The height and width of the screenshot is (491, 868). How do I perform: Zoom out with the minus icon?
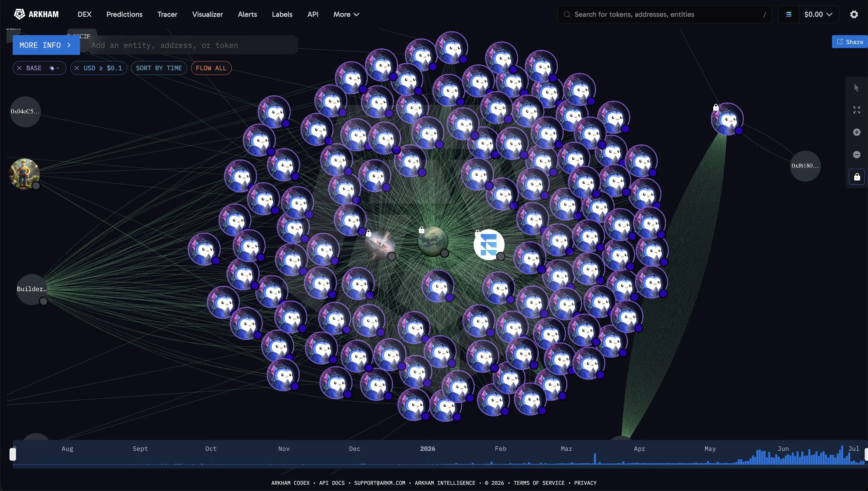coord(856,154)
